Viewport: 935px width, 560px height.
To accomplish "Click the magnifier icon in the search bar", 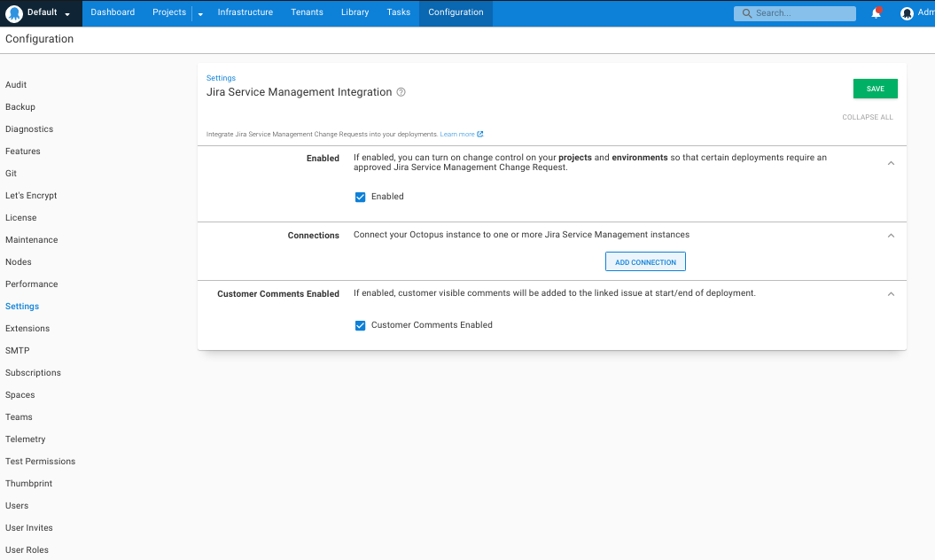I will tap(745, 12).
